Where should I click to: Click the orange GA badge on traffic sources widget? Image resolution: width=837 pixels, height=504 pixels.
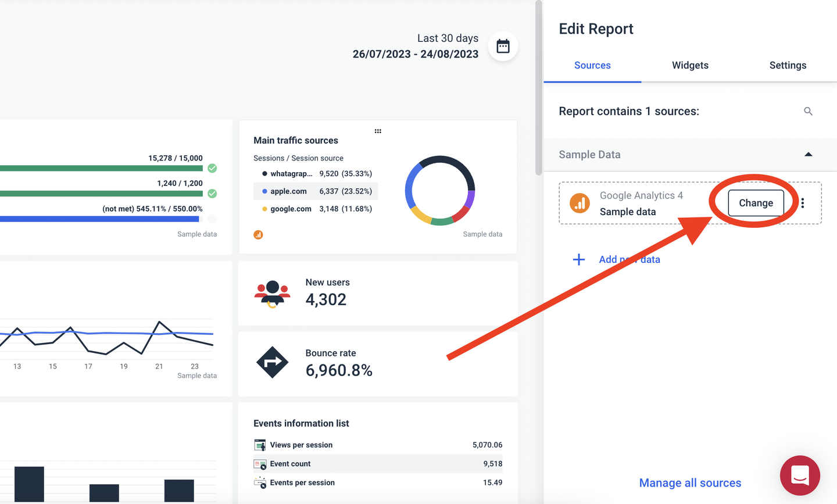click(258, 234)
